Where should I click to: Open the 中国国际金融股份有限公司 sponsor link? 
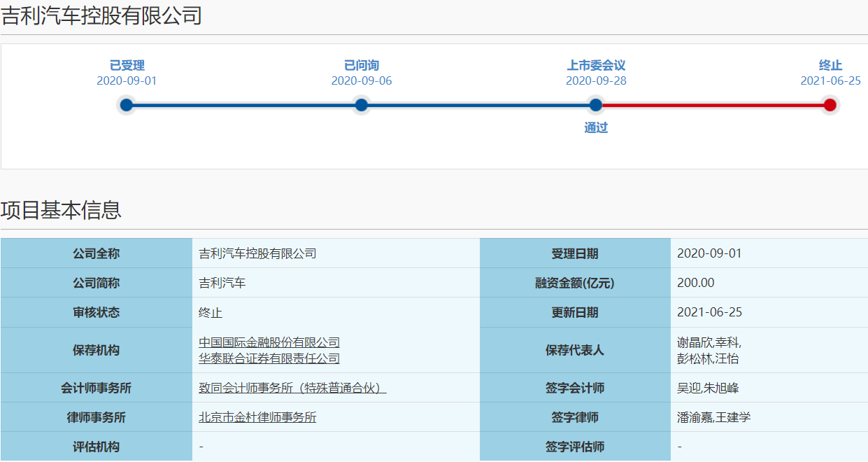pyautogui.click(x=269, y=342)
